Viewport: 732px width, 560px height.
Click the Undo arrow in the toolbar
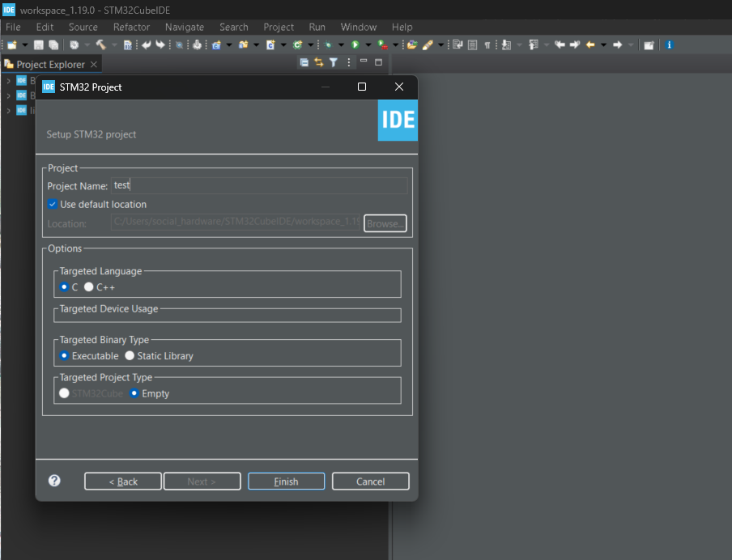(147, 45)
